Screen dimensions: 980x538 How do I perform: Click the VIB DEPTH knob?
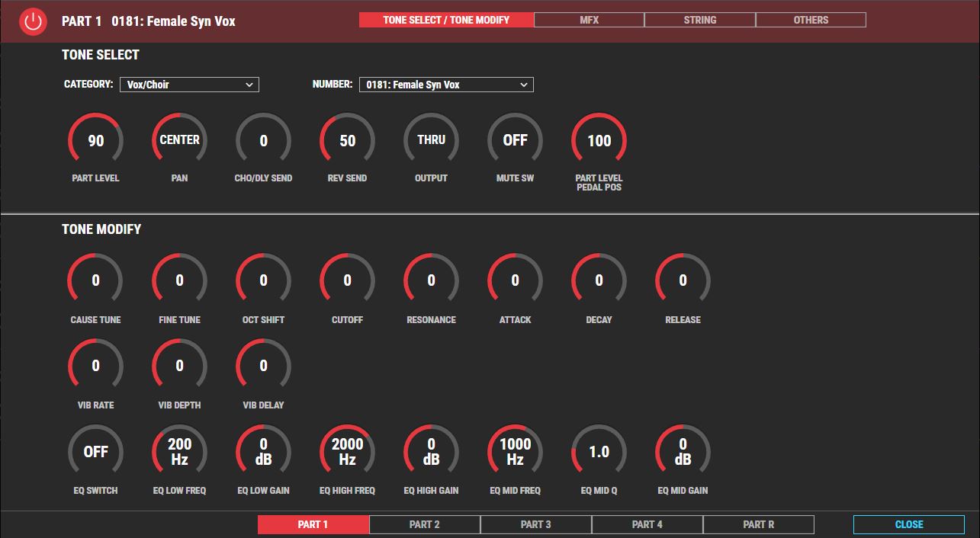pos(178,366)
